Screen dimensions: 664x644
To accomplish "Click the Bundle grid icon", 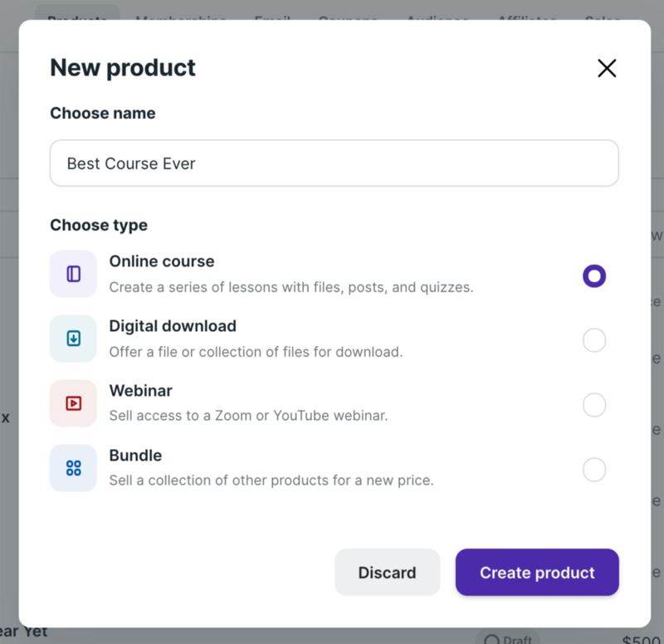I will pyautogui.click(x=73, y=468).
